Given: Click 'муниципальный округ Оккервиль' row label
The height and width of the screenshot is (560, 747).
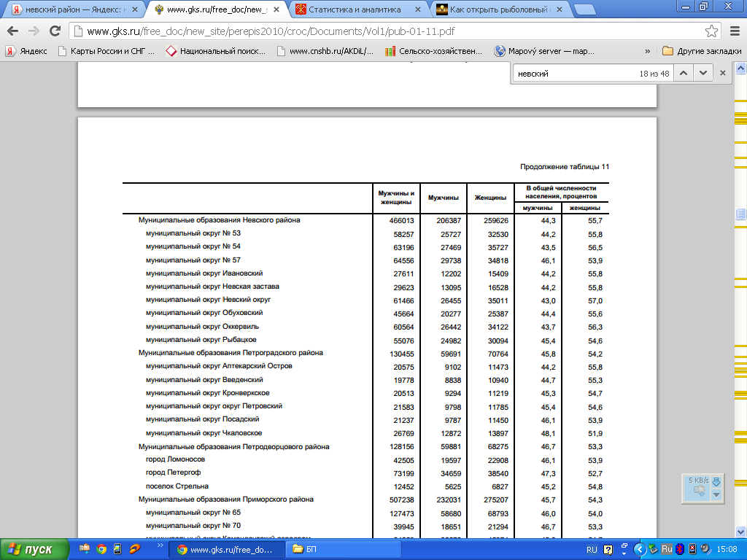Looking at the screenshot, I should (203, 327).
